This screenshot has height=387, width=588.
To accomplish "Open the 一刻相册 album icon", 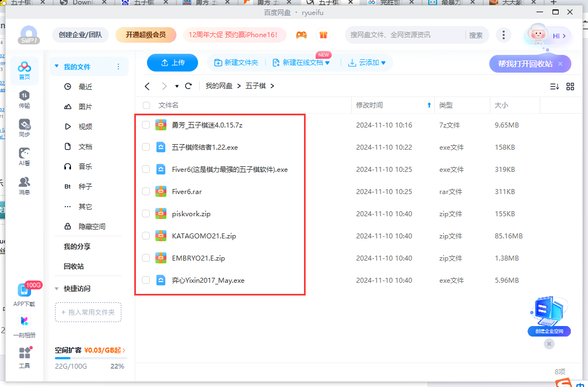I will click(x=24, y=327).
